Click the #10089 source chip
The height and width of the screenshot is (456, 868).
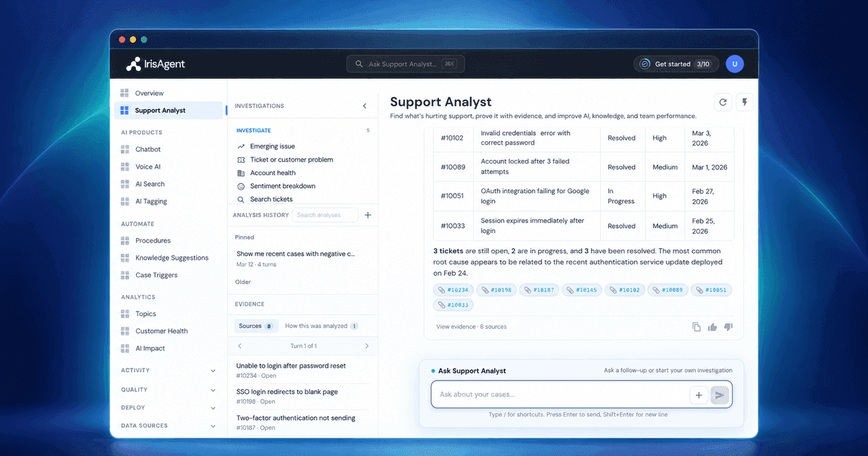click(668, 290)
